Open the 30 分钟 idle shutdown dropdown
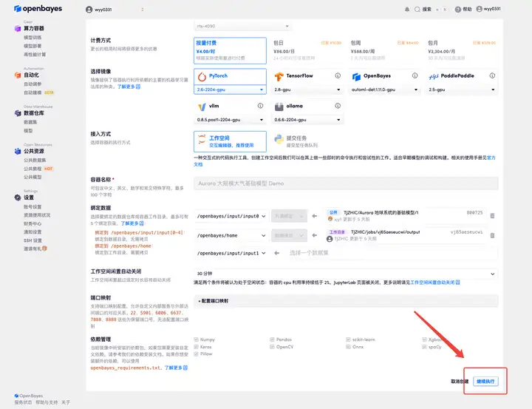 tap(346, 274)
